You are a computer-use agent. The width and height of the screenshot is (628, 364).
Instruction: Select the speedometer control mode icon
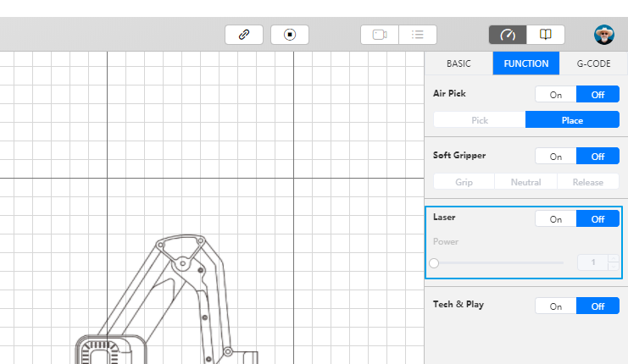coord(508,35)
